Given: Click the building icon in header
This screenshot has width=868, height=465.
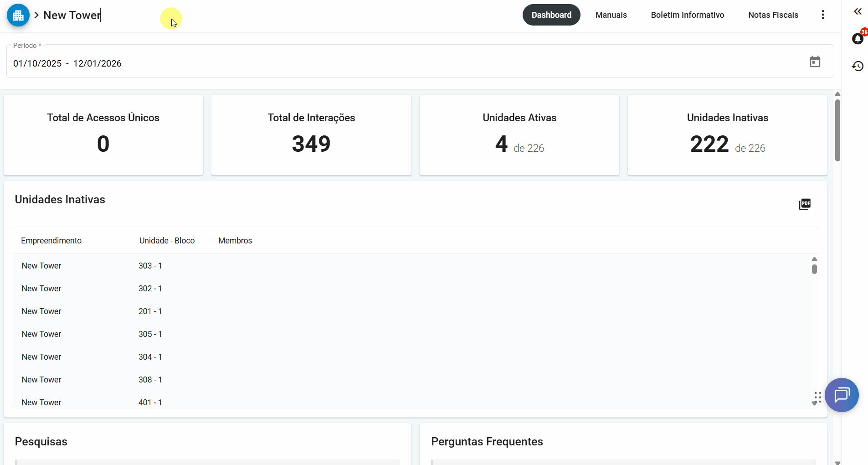Looking at the screenshot, I should click(18, 15).
